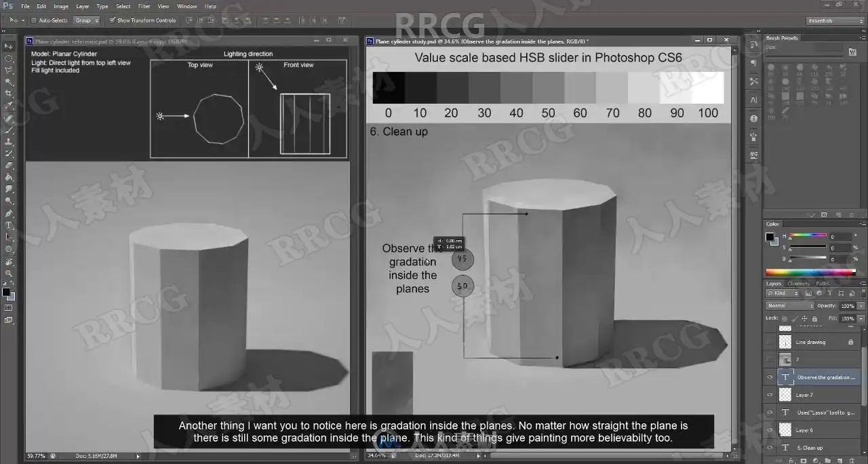This screenshot has height=464, width=868.
Task: Select the '6. Clean up' layer row
Action: pos(818,448)
